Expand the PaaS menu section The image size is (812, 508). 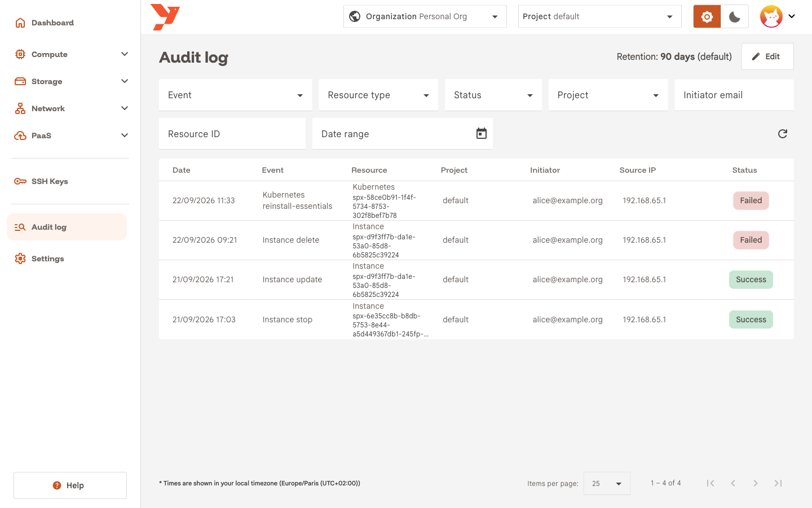[70, 135]
